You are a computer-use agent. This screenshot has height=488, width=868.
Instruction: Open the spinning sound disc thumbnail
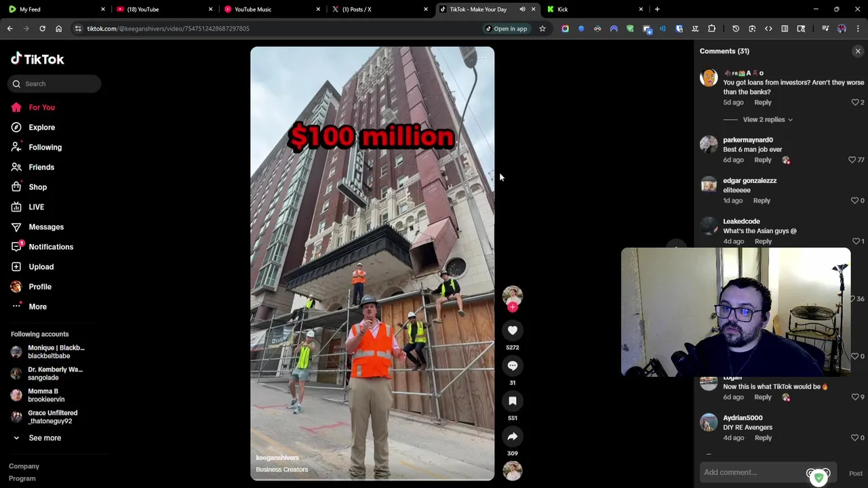[513, 470]
